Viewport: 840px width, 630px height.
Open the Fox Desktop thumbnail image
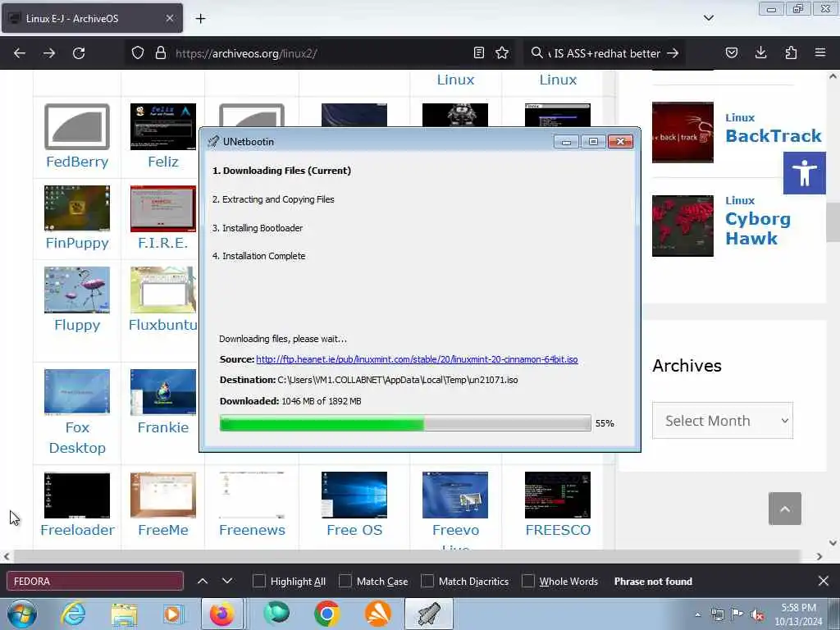pyautogui.click(x=77, y=391)
